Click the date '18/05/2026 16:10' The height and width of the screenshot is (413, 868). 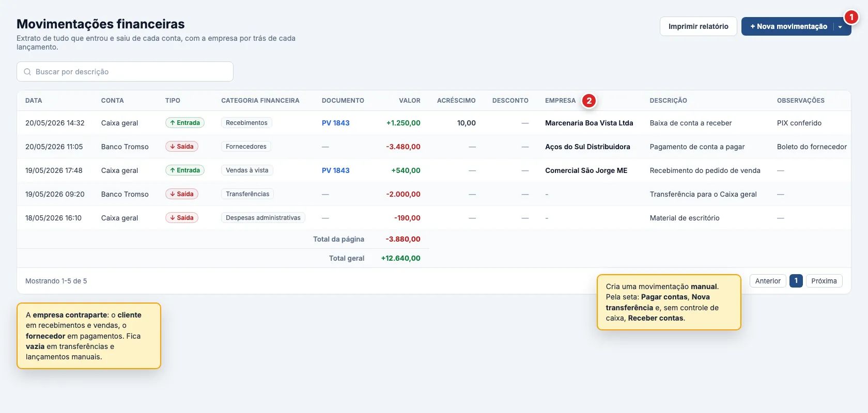point(53,218)
